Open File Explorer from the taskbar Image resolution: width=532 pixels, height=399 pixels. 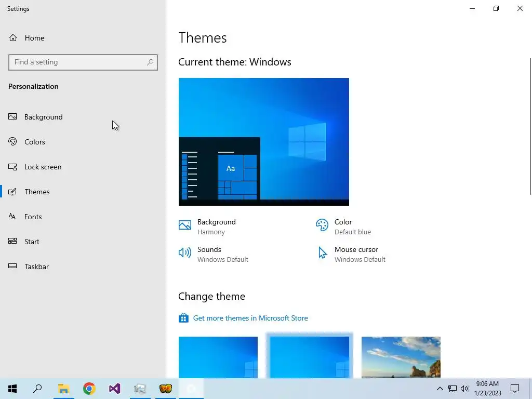pos(63,389)
